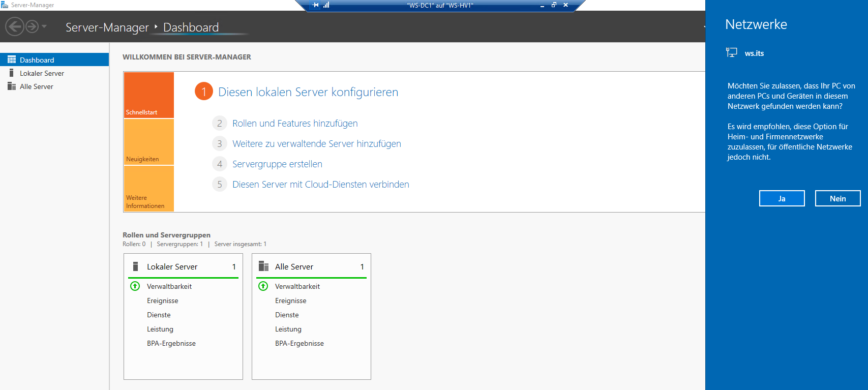Open the Neuigkeiten tile
This screenshot has height=390, width=868.
(149, 142)
